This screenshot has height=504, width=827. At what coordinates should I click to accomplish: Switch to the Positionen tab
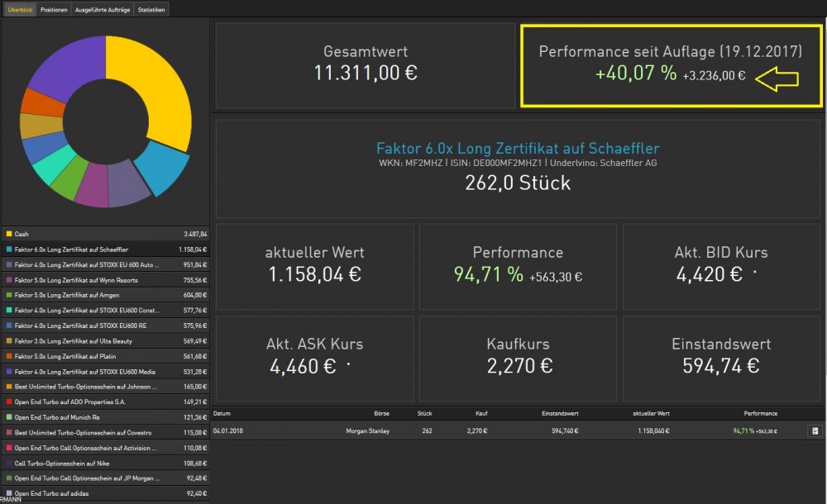coord(54,10)
